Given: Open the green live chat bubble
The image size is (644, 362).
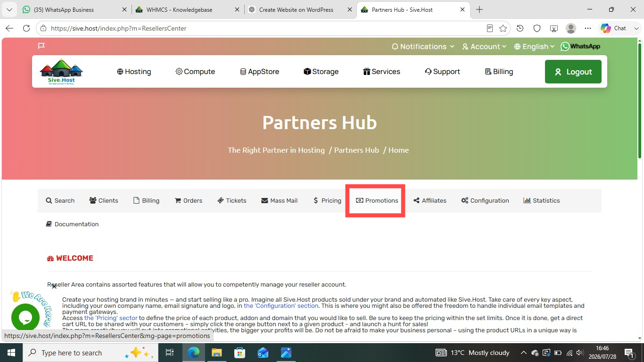Looking at the screenshot, I should [25, 318].
